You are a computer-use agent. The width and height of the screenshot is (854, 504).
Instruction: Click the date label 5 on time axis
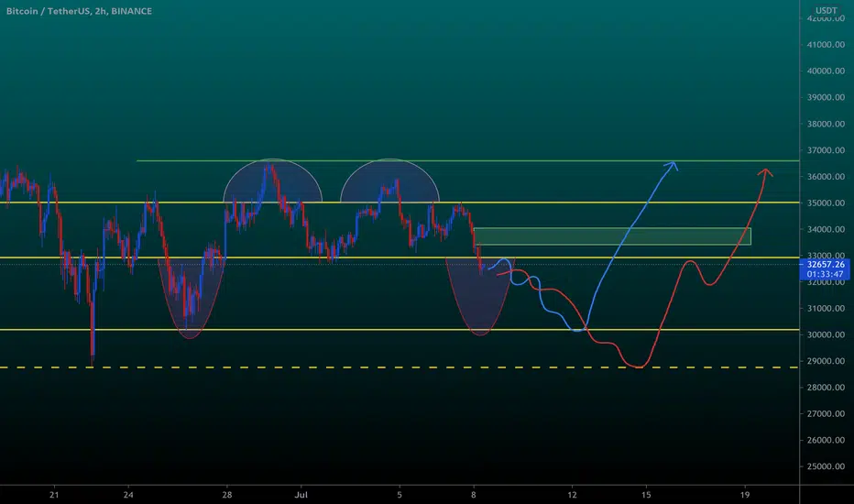pos(400,495)
